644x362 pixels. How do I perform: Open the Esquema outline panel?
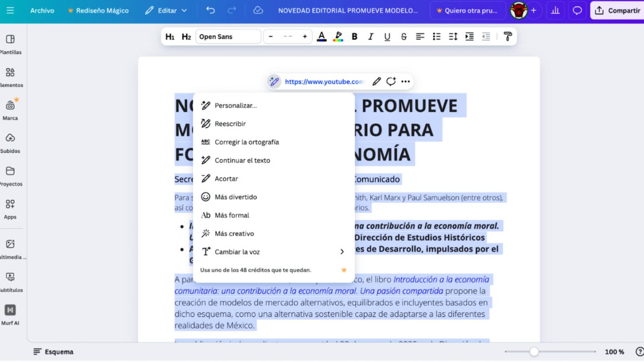tap(53, 352)
